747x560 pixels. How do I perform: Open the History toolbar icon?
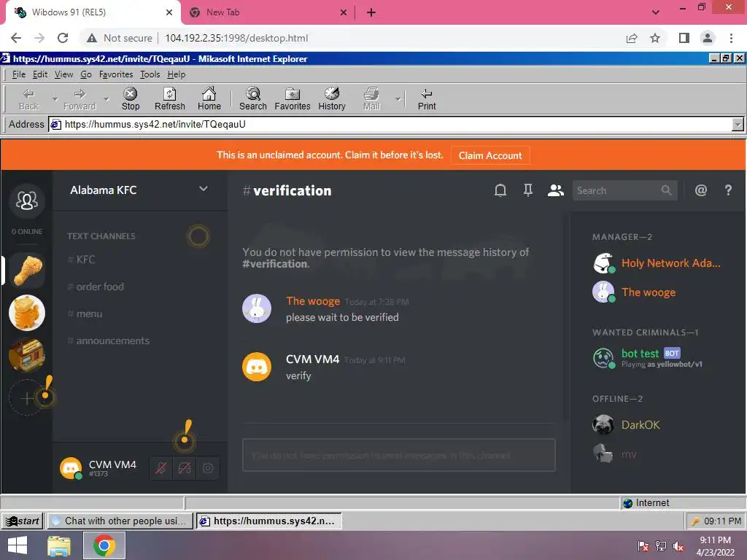332,99
